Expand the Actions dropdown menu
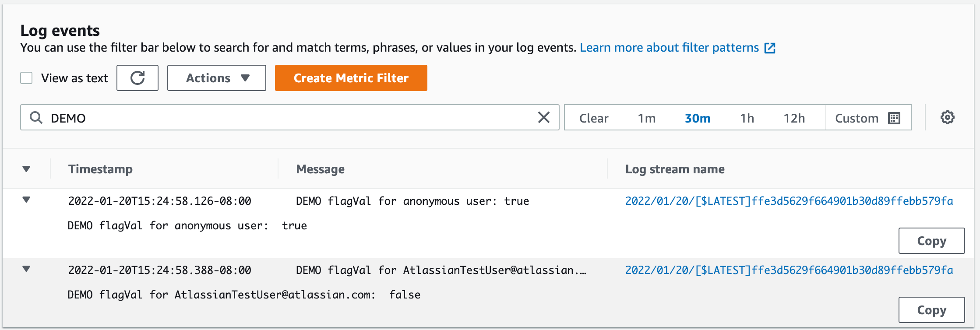The height and width of the screenshot is (330, 980). (x=216, y=77)
